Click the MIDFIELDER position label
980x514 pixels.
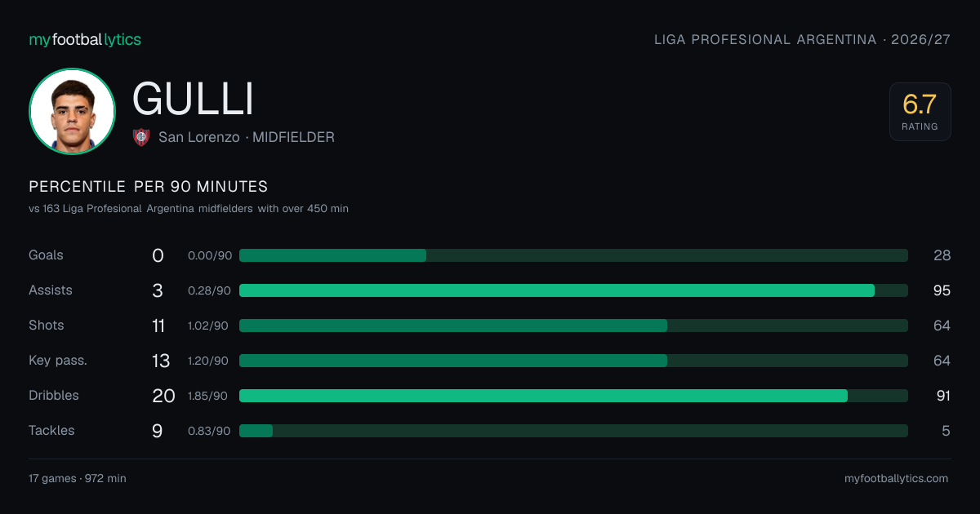[293, 137]
